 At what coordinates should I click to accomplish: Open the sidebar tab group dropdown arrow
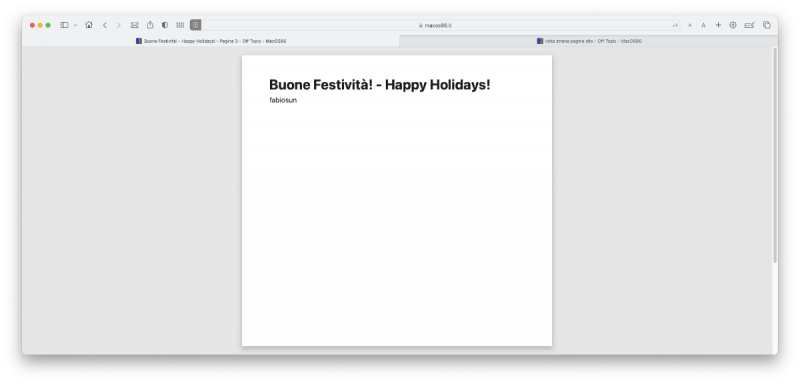(76, 25)
